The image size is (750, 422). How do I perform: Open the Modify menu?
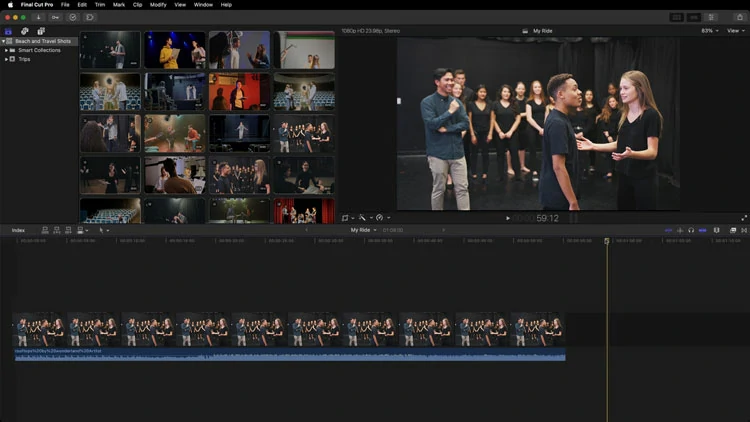[x=158, y=5]
